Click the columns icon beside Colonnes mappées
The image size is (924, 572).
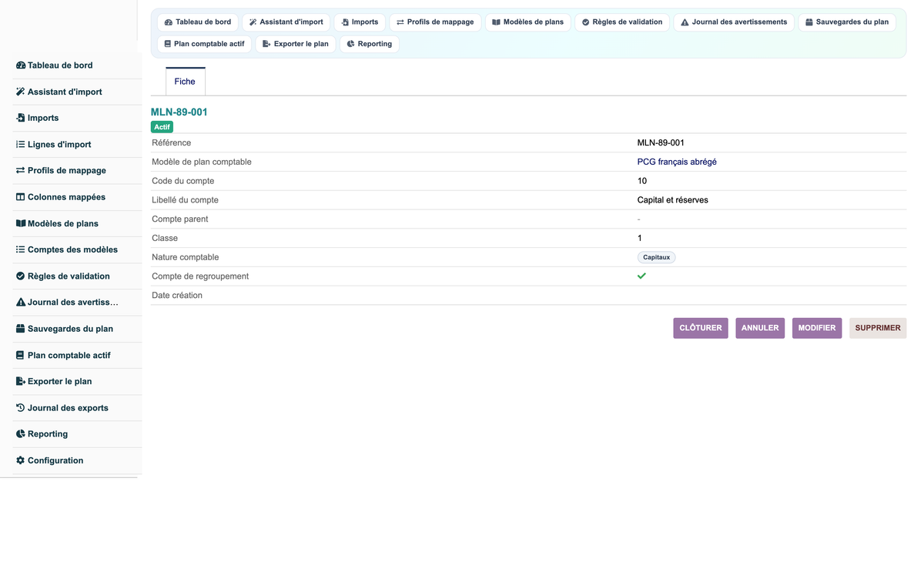click(21, 197)
